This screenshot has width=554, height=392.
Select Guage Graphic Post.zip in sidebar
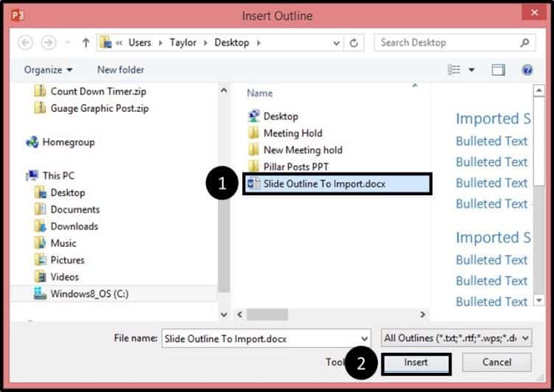pos(99,108)
